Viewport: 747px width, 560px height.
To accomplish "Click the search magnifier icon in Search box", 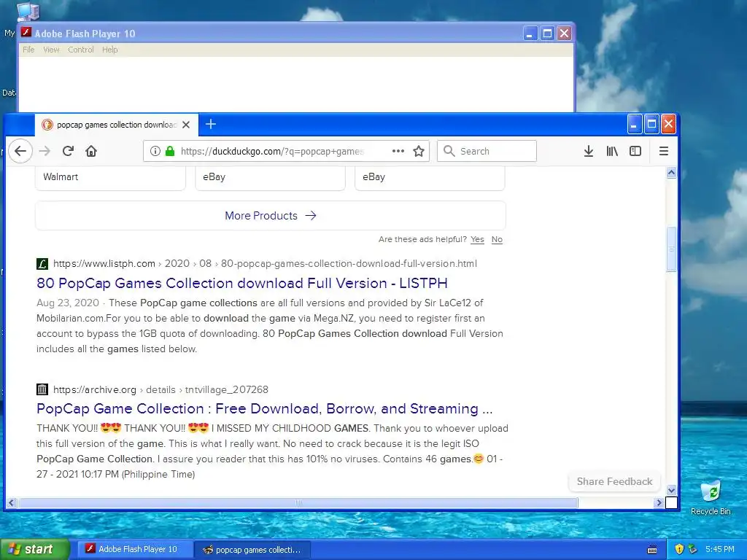I will pyautogui.click(x=449, y=151).
